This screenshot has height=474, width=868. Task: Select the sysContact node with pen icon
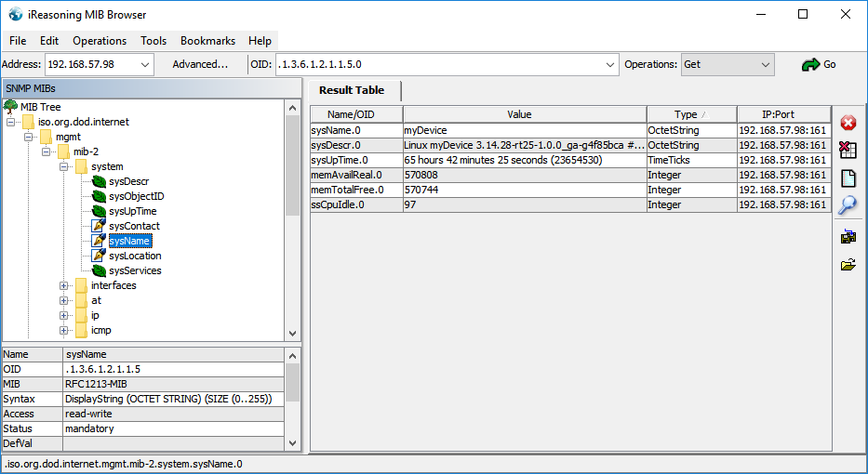point(134,226)
